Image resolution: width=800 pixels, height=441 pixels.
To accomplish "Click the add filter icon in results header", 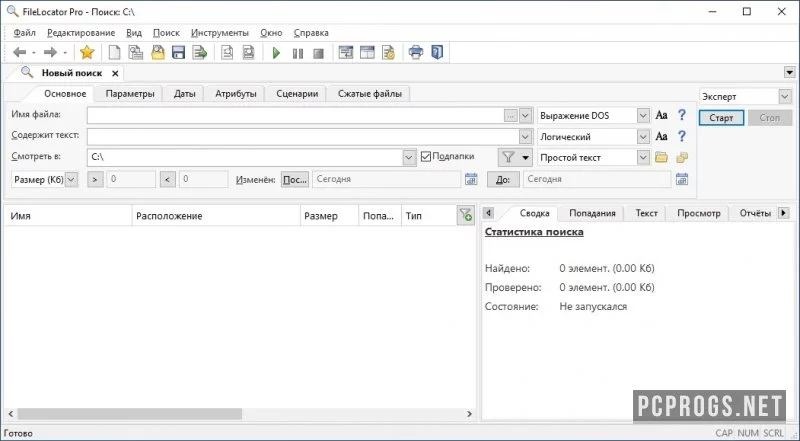I will (465, 215).
